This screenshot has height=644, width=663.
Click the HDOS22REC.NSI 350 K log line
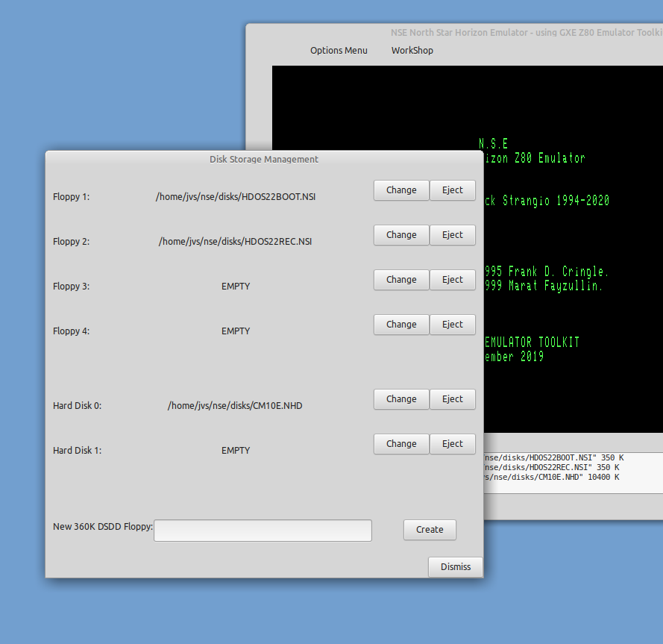[552, 468]
